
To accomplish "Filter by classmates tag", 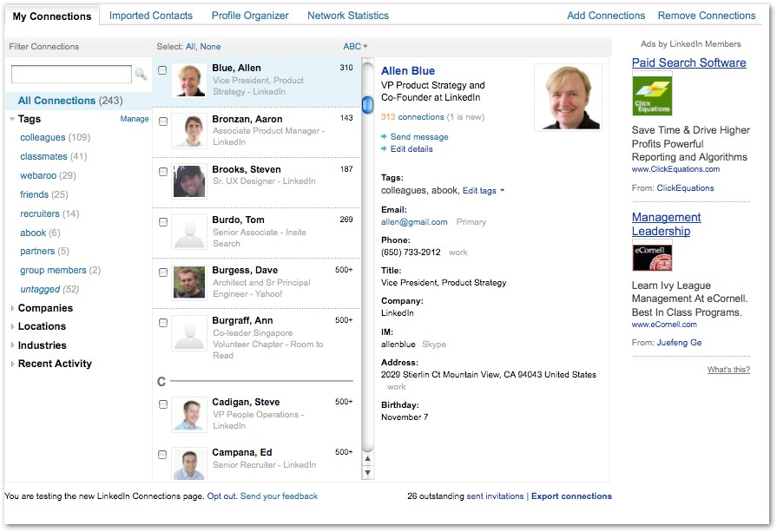I will (x=43, y=156).
